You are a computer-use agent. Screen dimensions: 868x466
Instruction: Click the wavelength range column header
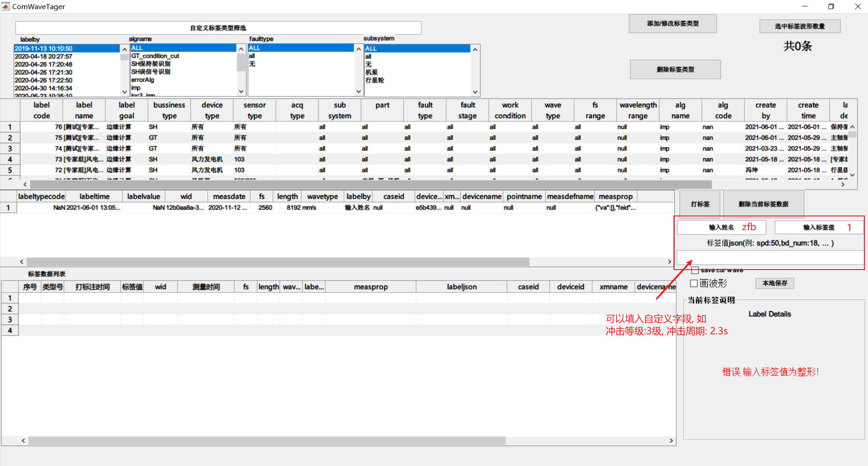pos(638,110)
